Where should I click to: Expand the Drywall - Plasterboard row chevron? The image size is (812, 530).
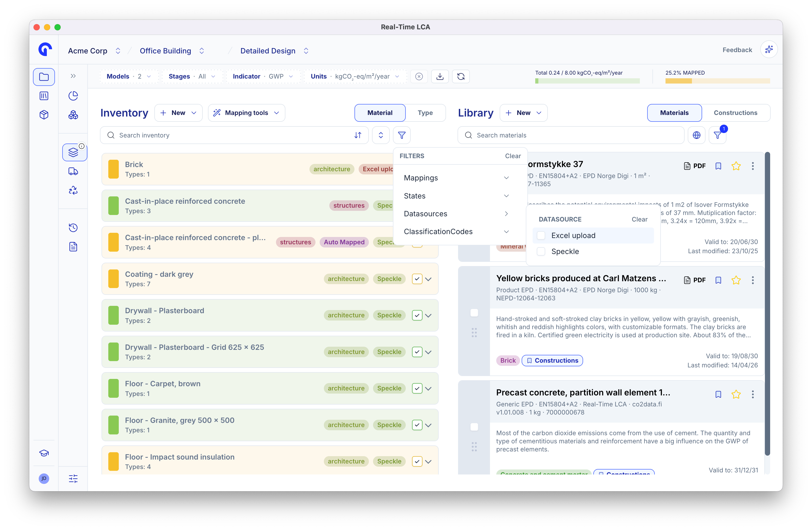(428, 316)
